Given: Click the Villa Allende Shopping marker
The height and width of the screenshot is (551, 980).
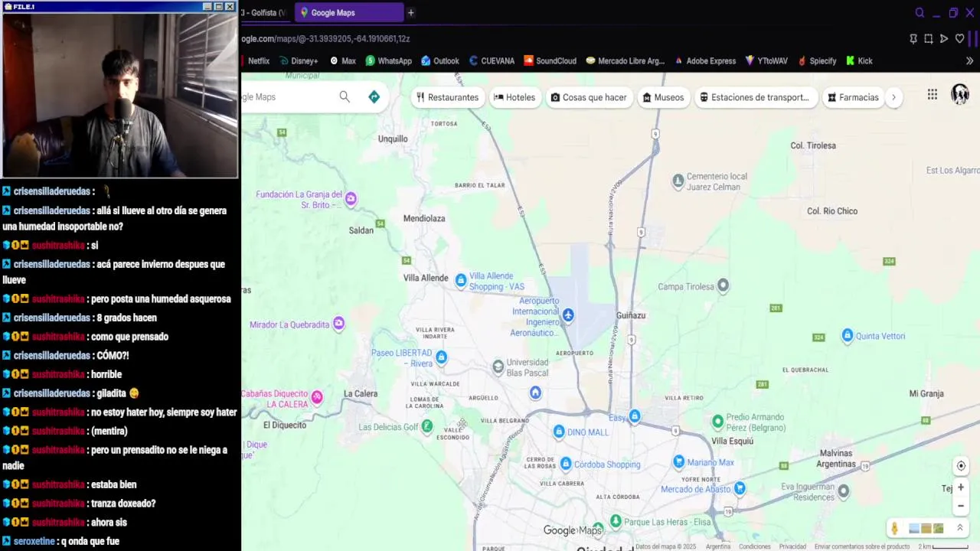Looking at the screenshot, I should [461, 281].
